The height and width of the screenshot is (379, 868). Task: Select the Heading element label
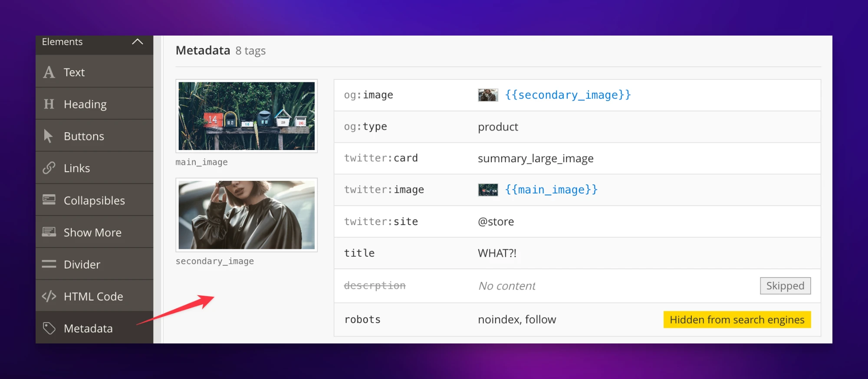[85, 105]
